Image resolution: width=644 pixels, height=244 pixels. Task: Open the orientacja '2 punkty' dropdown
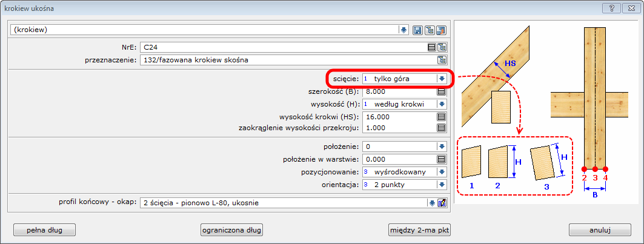click(442, 184)
